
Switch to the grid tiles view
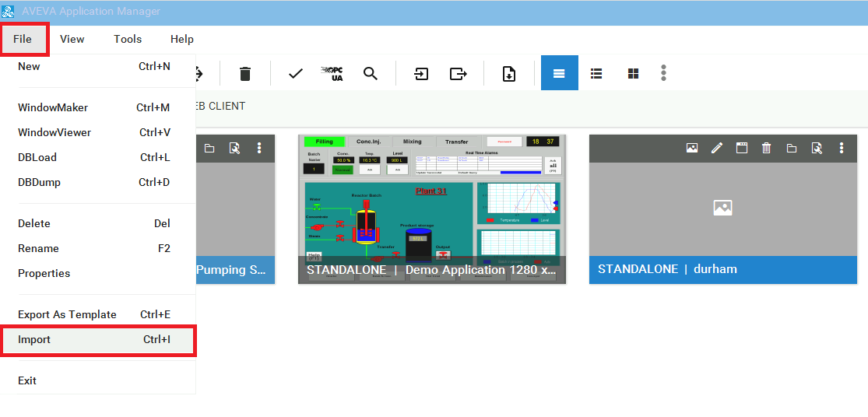point(633,73)
